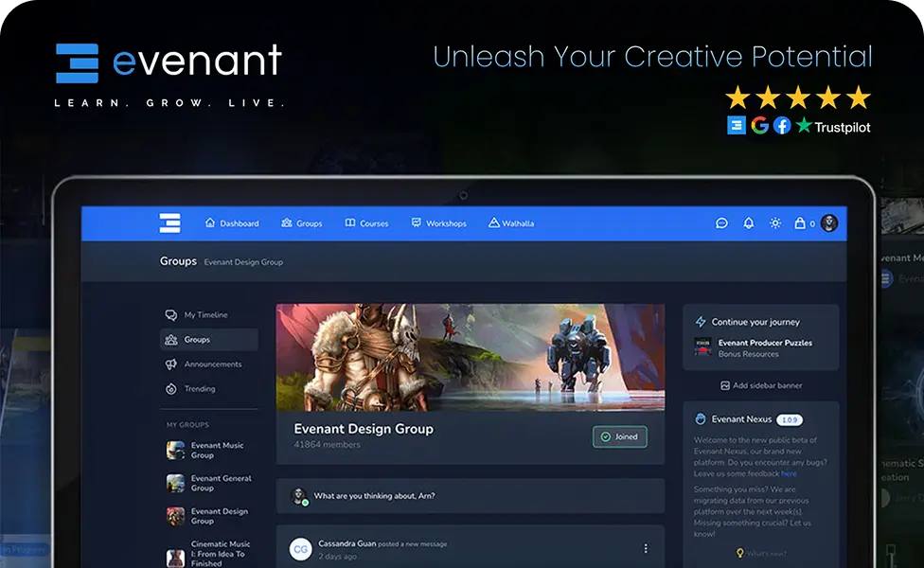924x568 pixels.
Task: Open the messages chat bubble icon
Action: click(721, 223)
